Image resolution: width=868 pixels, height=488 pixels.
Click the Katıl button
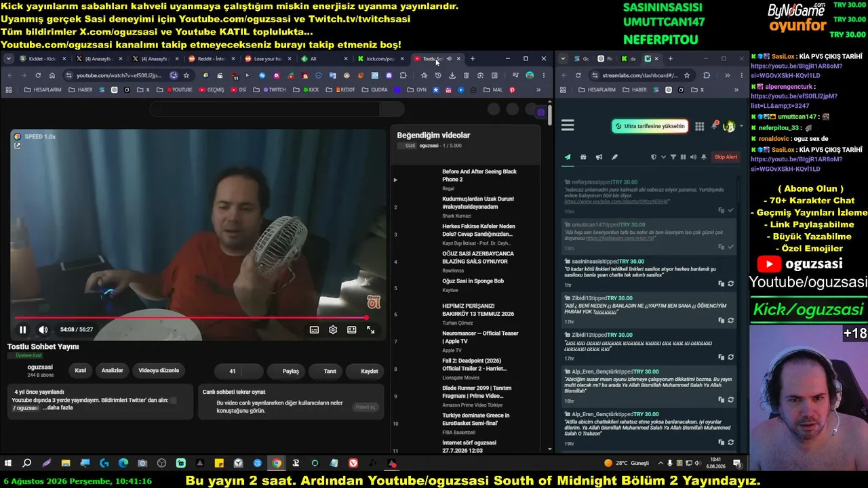81,371
